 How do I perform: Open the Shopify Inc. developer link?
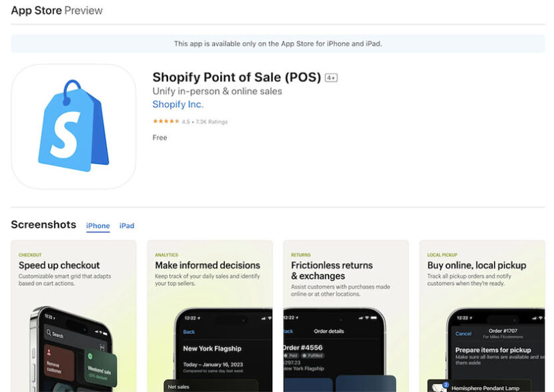click(x=178, y=104)
